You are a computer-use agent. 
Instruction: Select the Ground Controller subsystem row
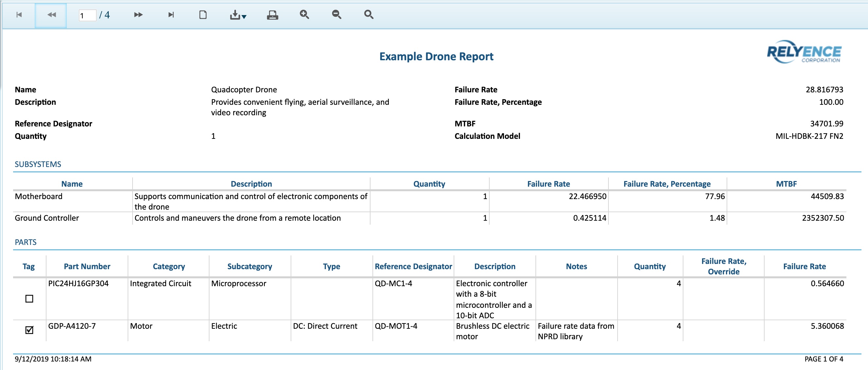(x=47, y=218)
